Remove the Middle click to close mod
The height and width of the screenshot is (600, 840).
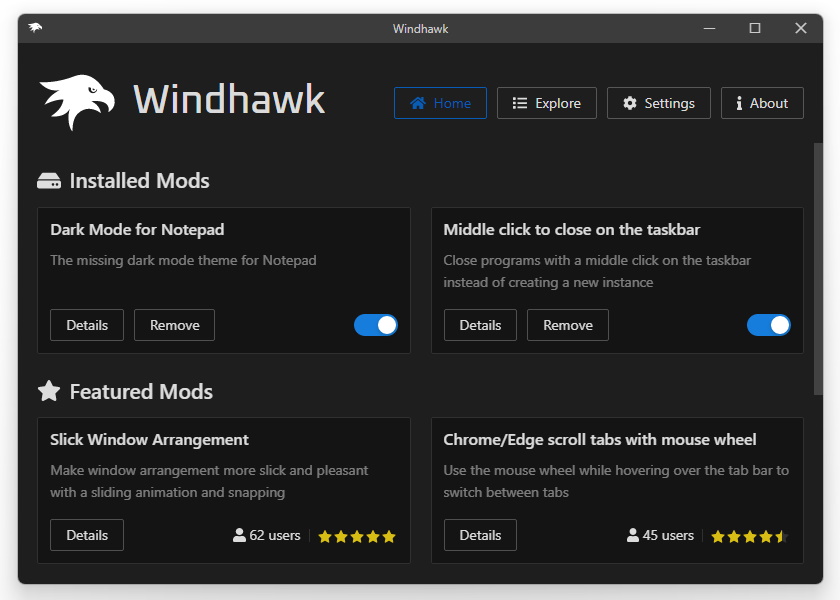coord(567,325)
